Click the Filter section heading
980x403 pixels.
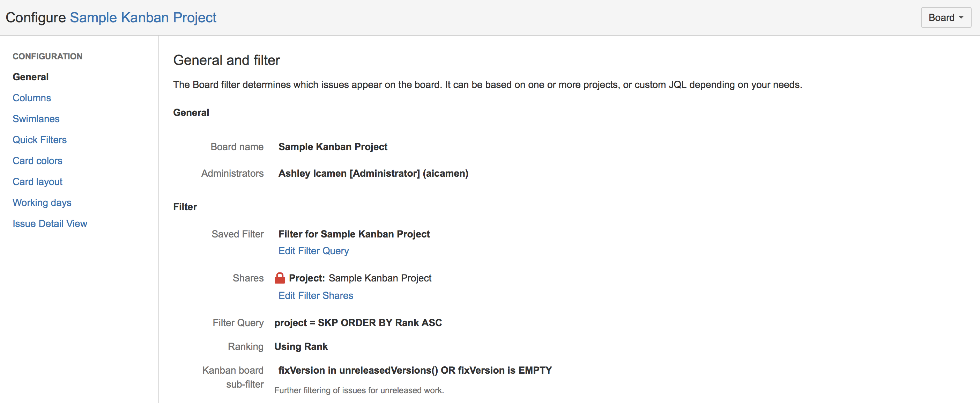tap(185, 207)
